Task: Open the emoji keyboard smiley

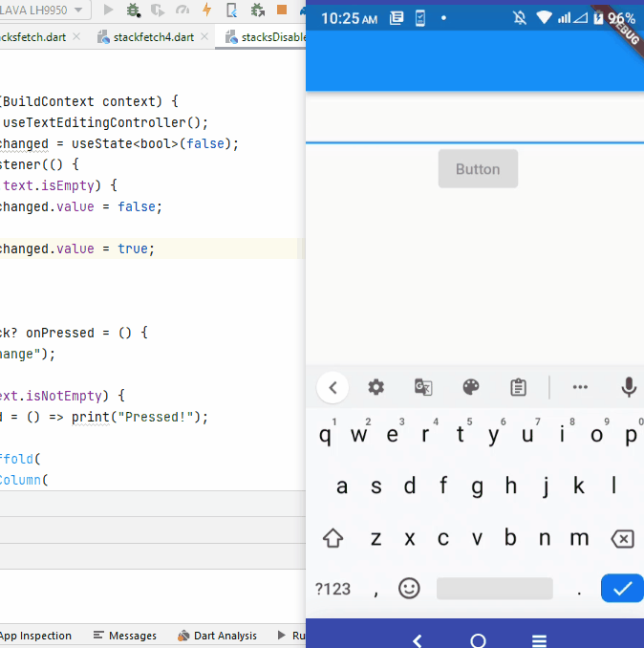Action: click(x=409, y=588)
